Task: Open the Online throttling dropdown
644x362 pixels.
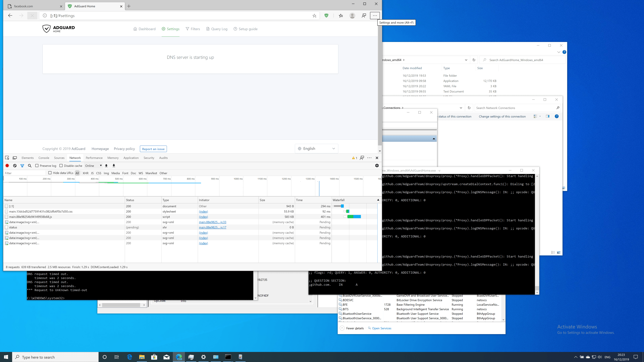Action: 94,166
